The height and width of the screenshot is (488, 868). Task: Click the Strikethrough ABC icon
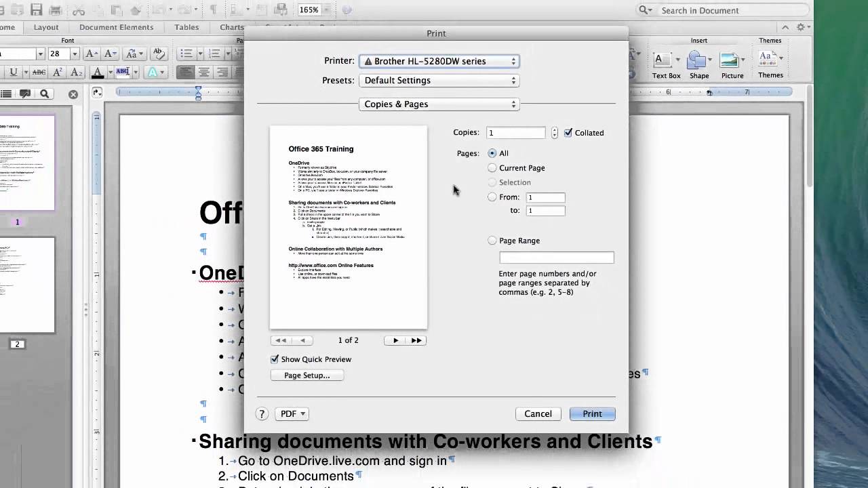39,72
